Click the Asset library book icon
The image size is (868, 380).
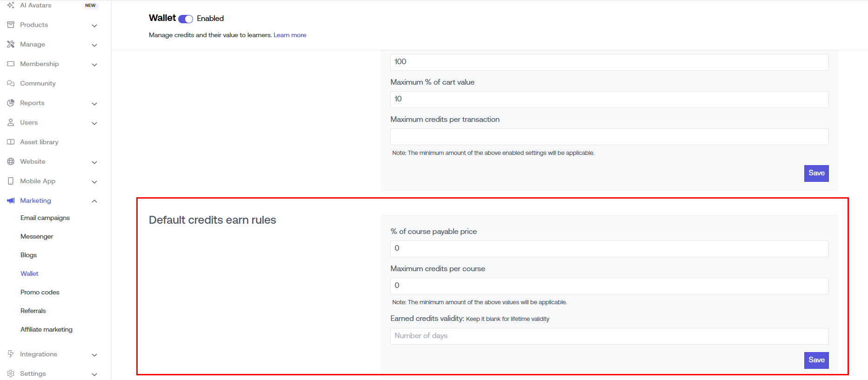(11, 142)
